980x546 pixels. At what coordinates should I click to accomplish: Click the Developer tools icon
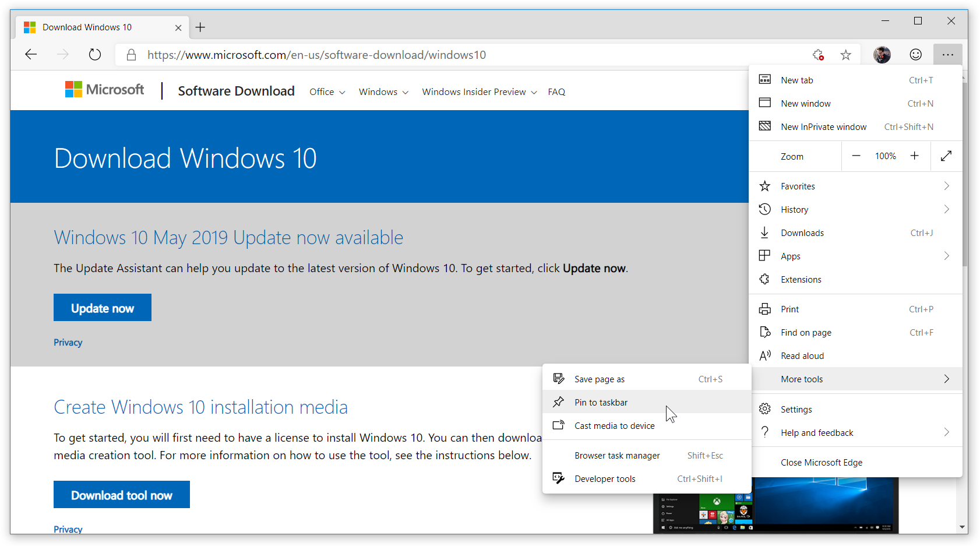click(558, 478)
